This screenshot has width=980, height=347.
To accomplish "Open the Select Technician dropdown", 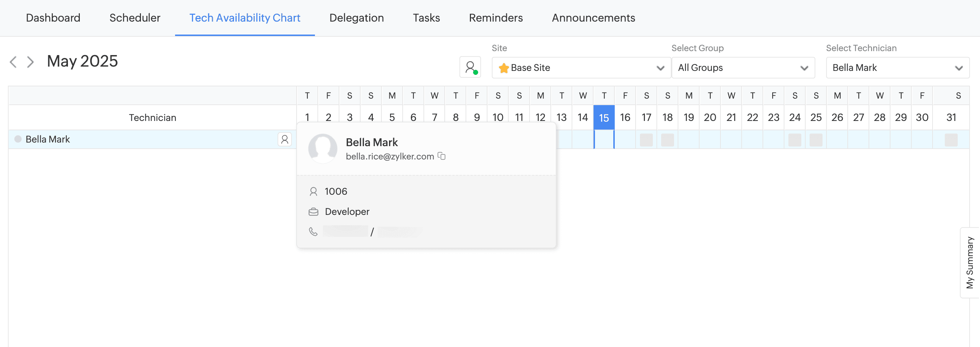I will pos(897,68).
